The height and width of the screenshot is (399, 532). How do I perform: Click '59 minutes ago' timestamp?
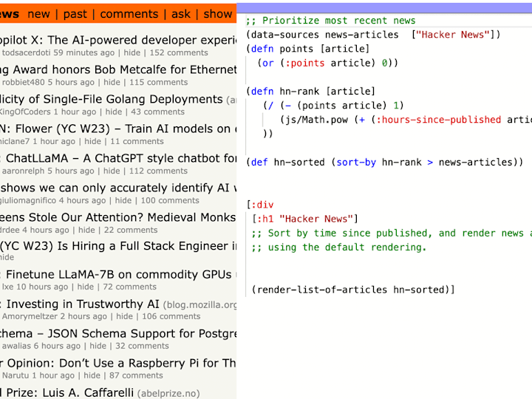(x=83, y=52)
